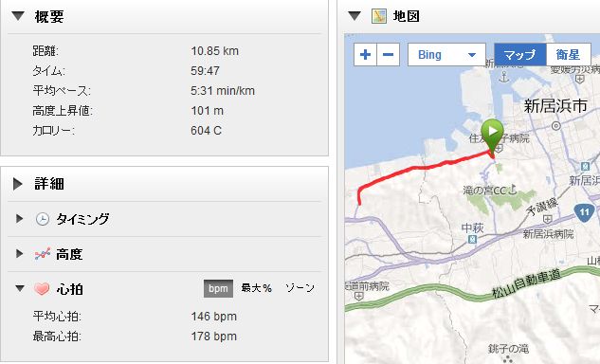
Task: Click the clock icon beside タイミング
Action: (x=42, y=219)
